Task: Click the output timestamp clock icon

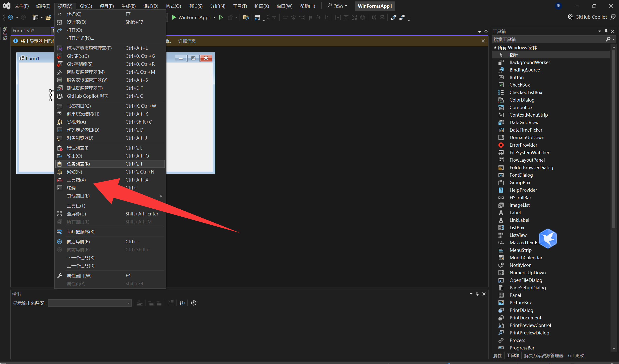Action: 193,303
